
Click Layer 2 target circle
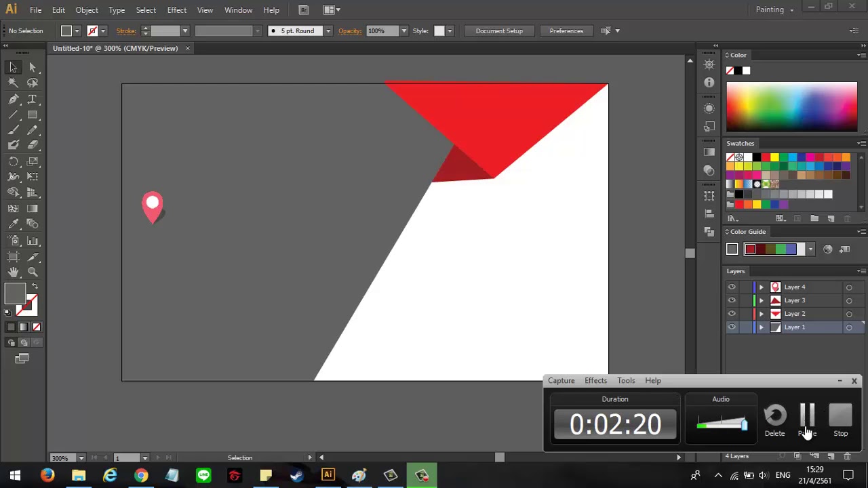click(x=849, y=314)
